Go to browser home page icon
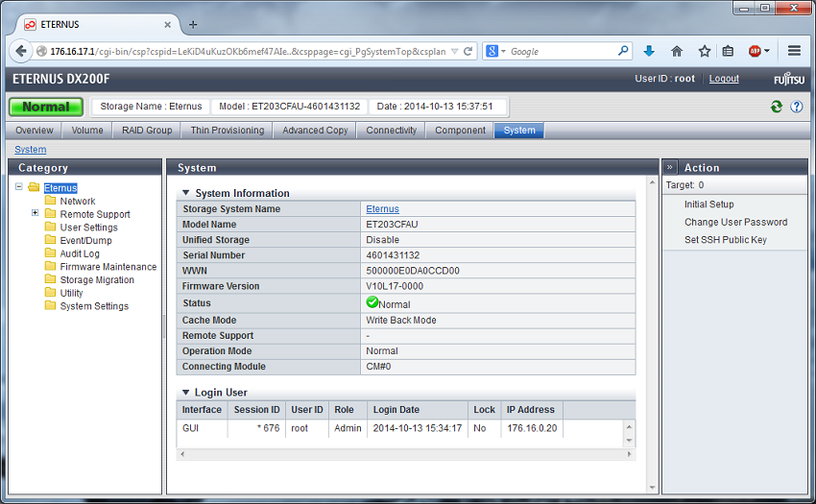Viewport: 816px width, 504px height. [677, 51]
